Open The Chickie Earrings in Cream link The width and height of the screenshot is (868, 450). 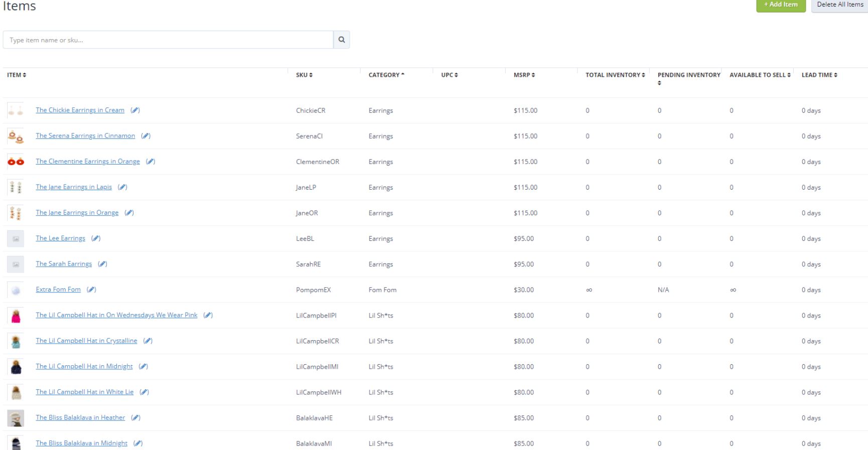[80, 110]
